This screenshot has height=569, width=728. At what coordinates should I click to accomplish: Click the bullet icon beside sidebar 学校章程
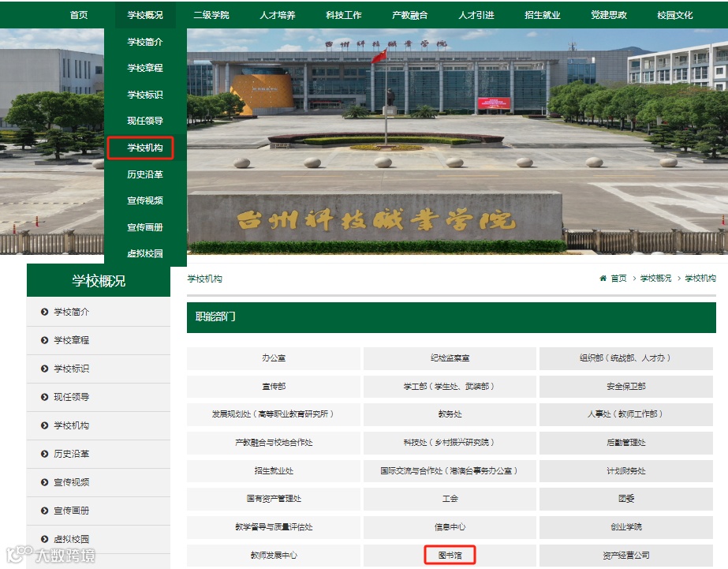pyautogui.click(x=45, y=340)
